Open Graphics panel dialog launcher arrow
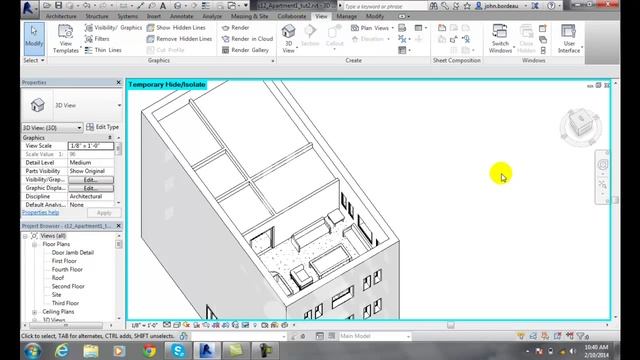Viewport: 640px width, 360px height. coord(273,61)
